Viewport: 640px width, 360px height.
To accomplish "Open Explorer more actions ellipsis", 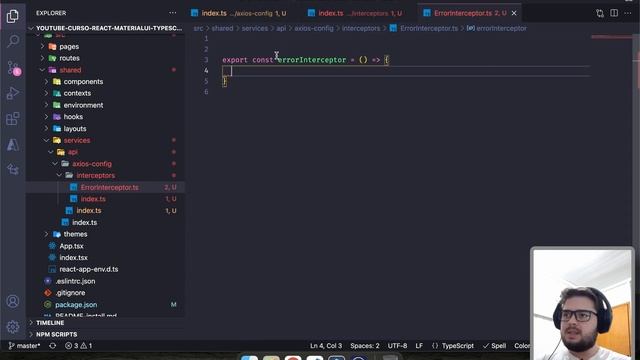I will tap(173, 13).
